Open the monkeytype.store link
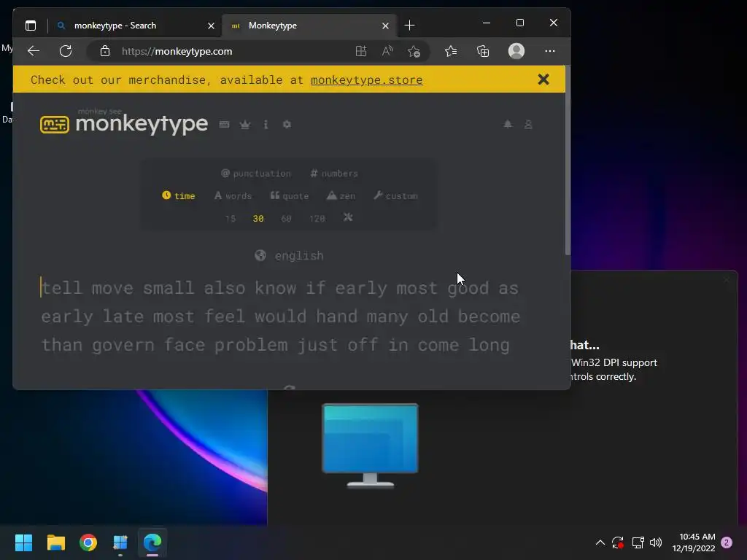The image size is (747, 560). click(x=366, y=80)
